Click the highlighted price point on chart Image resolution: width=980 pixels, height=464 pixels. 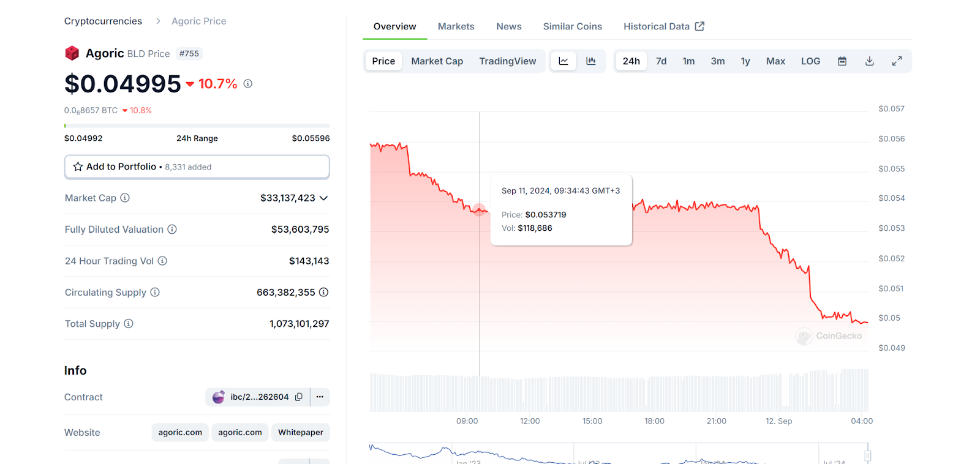click(479, 210)
